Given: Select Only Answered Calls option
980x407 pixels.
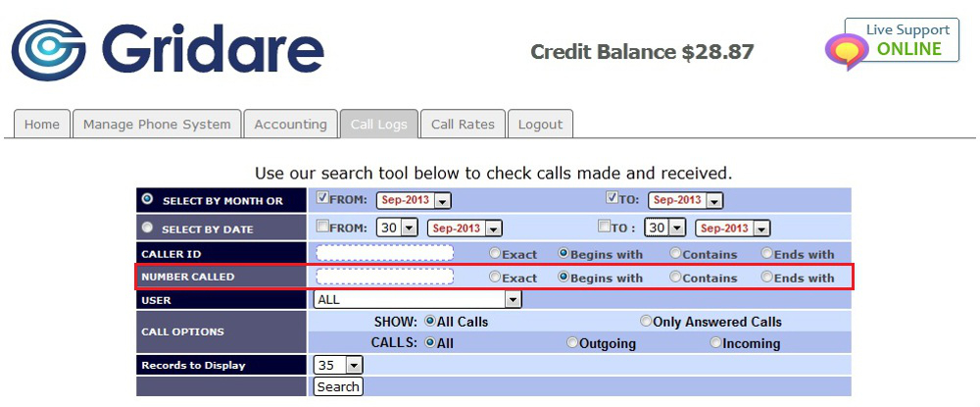Looking at the screenshot, I should [646, 321].
